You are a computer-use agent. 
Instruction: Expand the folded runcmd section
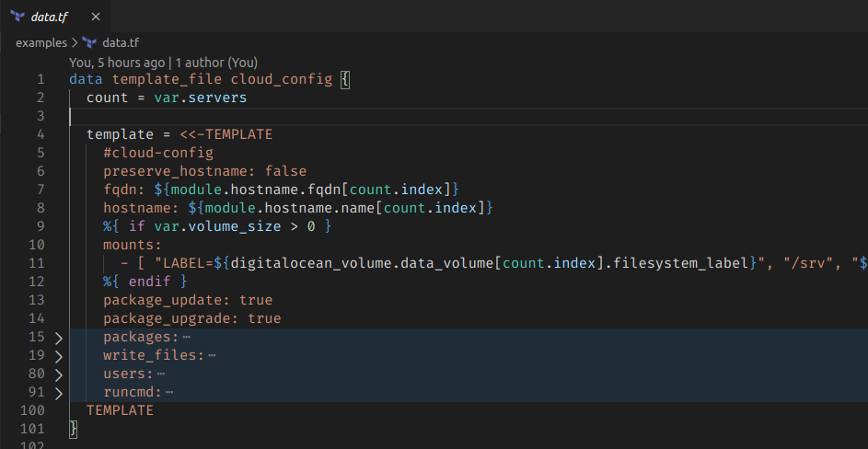59,393
